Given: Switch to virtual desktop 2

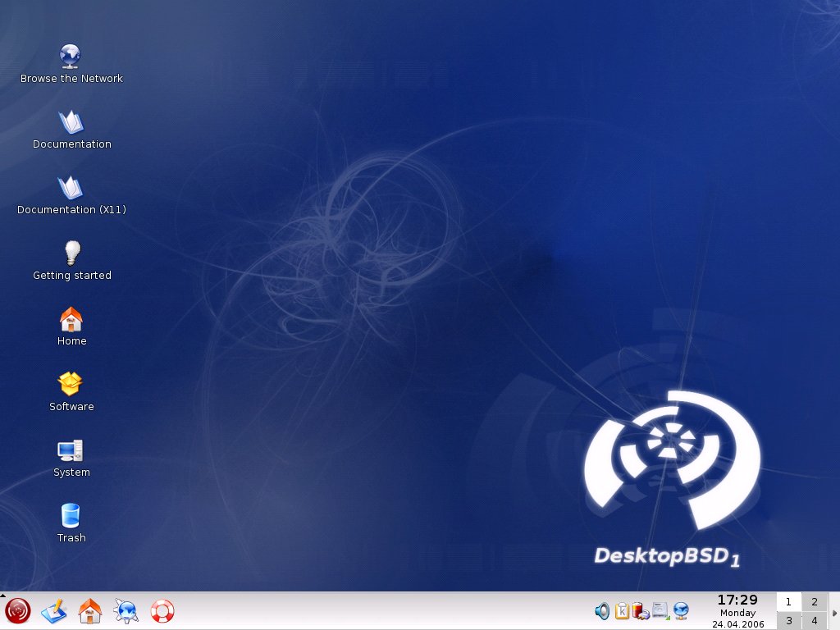Looking at the screenshot, I should tap(814, 601).
